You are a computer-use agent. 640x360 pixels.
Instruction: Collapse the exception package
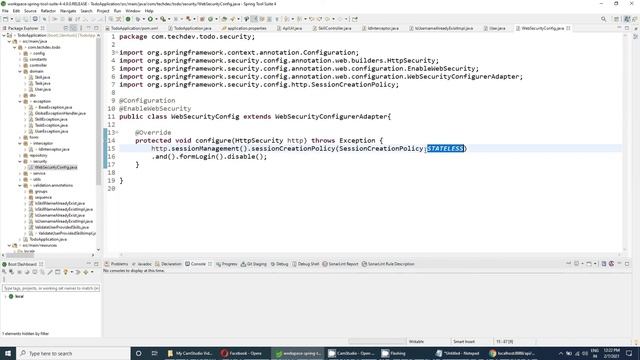coord(20,101)
